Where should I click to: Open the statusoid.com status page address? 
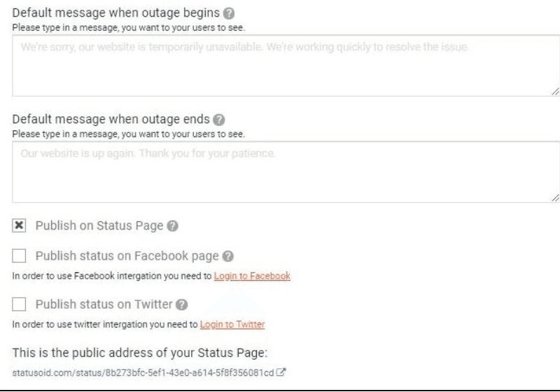143,373
